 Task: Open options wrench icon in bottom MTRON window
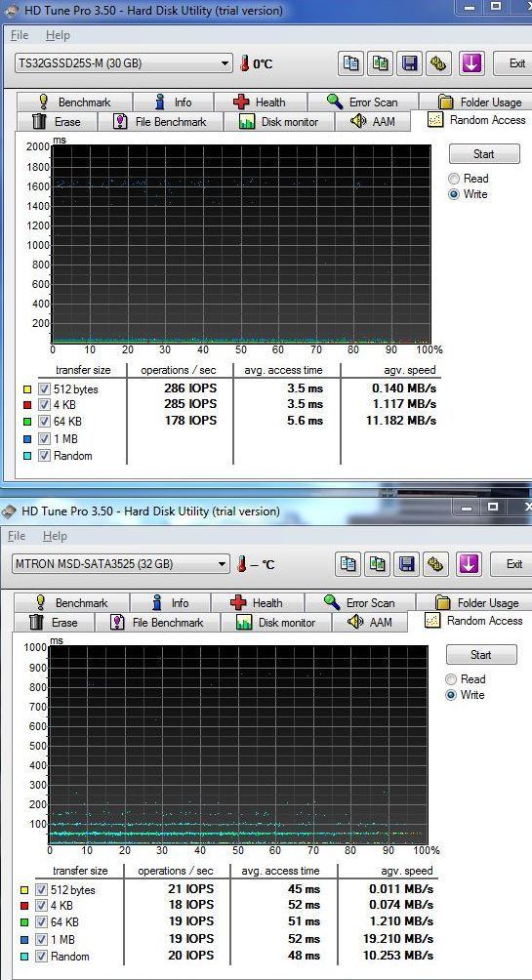(x=436, y=564)
